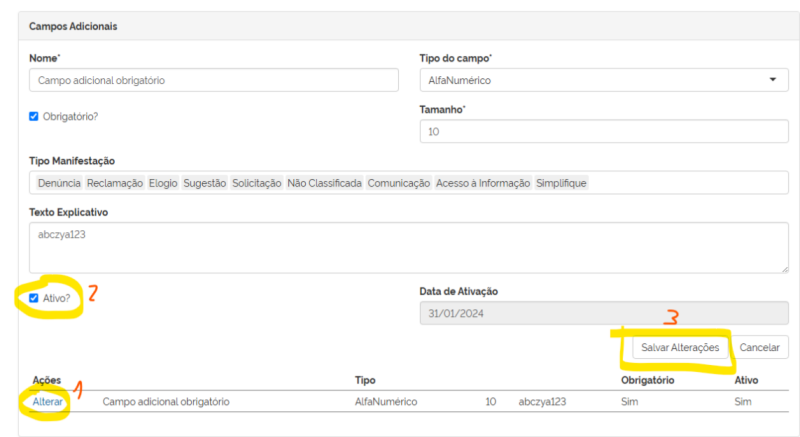
Task: Uncheck the Ativo? checkbox
Action: pos(35,298)
